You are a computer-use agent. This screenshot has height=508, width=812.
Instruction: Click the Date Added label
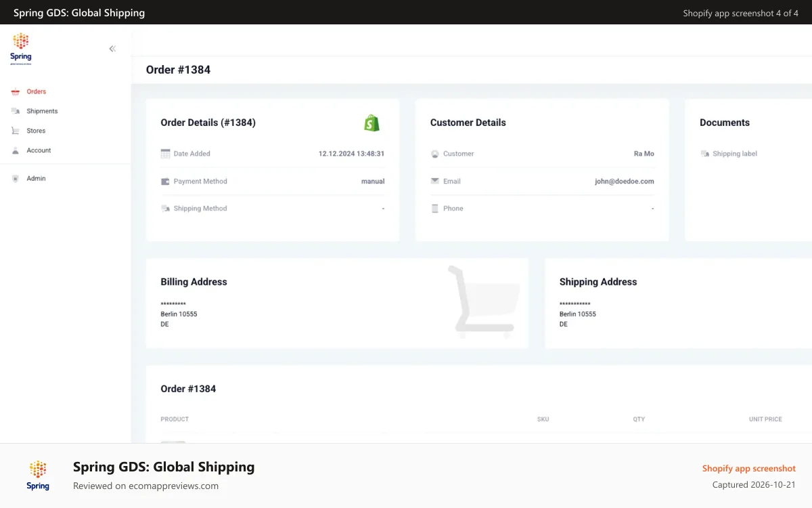pos(191,154)
